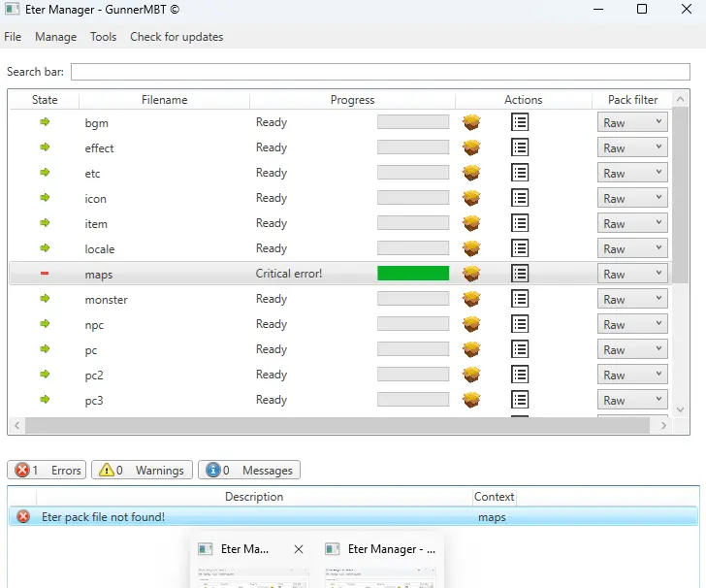706x588 pixels.
Task: Toggle the Messages filter button
Action: coord(249,470)
